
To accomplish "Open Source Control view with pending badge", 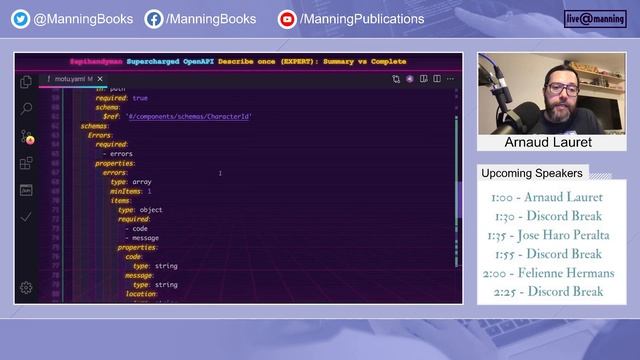I will [x=27, y=137].
